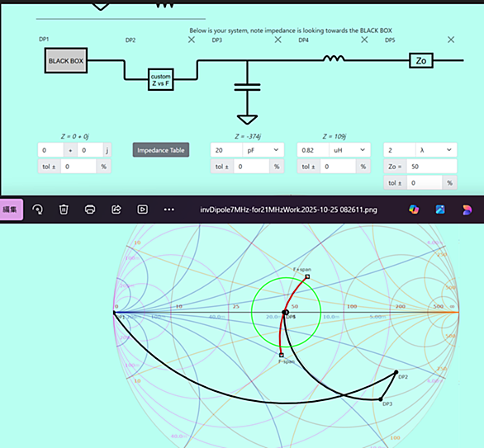
Task: Click the trash delete icon
Action: pos(64,210)
